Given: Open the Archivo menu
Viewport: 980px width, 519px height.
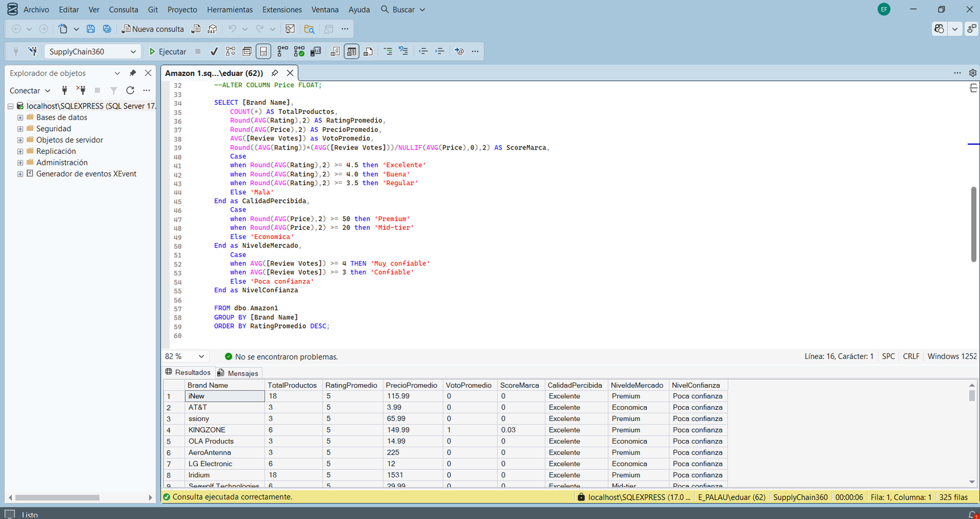Looking at the screenshot, I should [36, 9].
